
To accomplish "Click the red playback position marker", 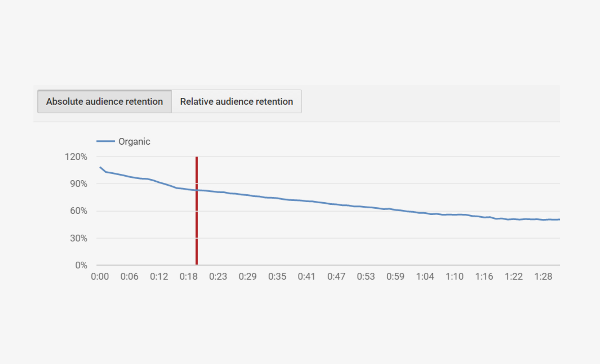I will pyautogui.click(x=196, y=211).
